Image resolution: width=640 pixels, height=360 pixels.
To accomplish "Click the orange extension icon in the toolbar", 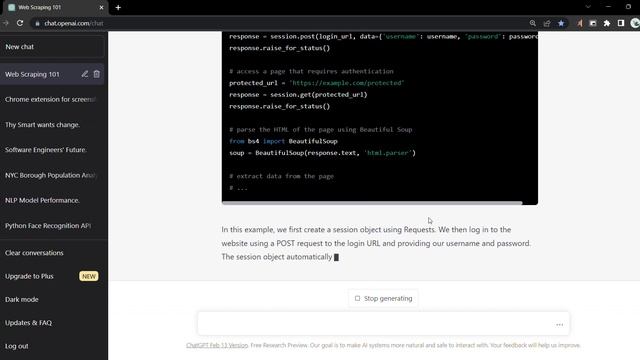I will coord(580,23).
